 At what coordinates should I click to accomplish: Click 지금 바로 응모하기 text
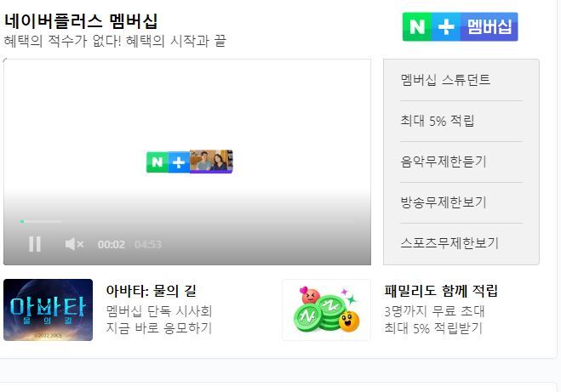tap(159, 327)
